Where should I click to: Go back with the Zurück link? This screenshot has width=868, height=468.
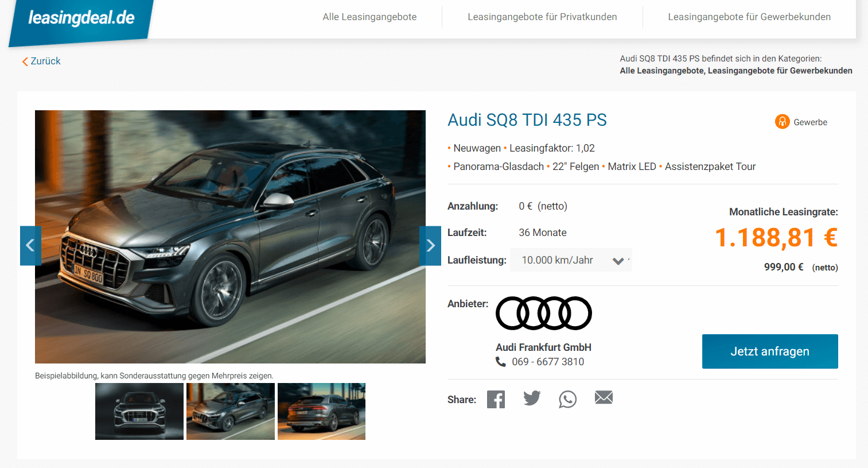point(41,61)
